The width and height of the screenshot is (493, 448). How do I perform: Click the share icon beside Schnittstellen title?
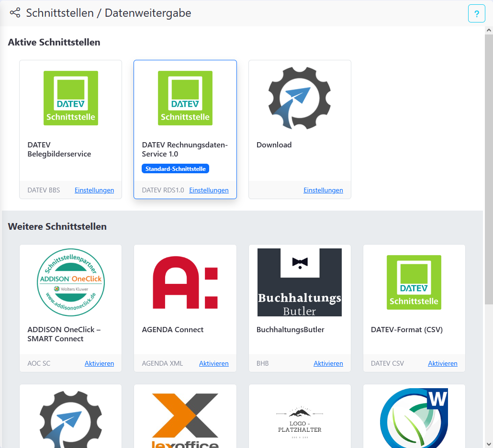coord(15,13)
